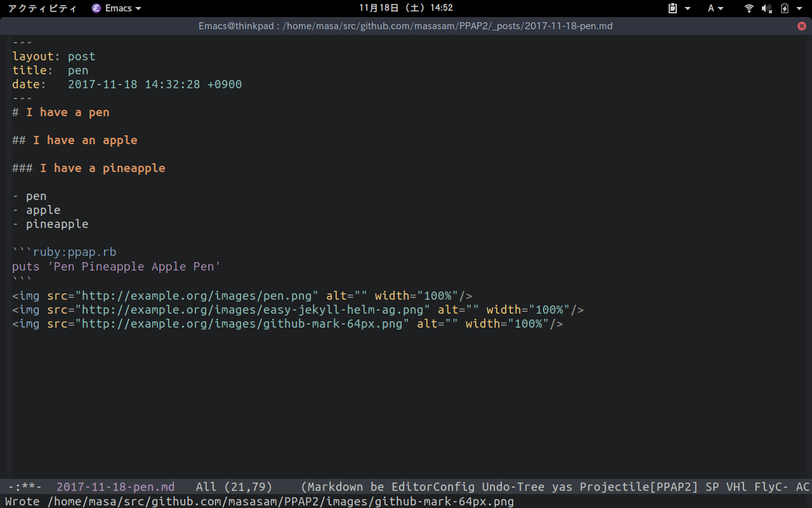Click the Wi-Fi status icon
The width and height of the screenshot is (812, 508).
pyautogui.click(x=749, y=8)
